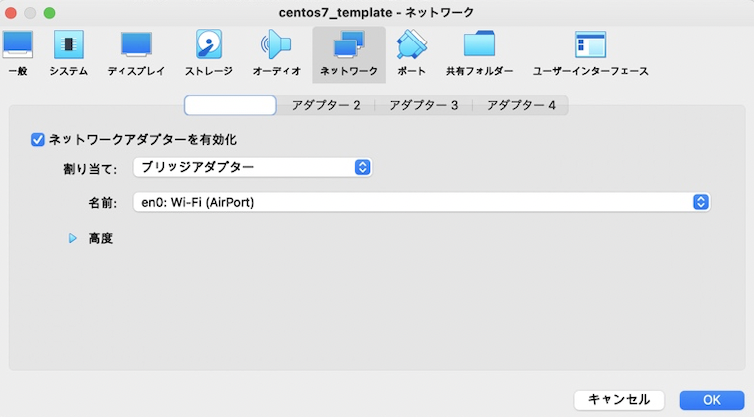Viewport: 754px width, 417px height.
Task: Open the ストレージ settings icon
Action: point(209,54)
